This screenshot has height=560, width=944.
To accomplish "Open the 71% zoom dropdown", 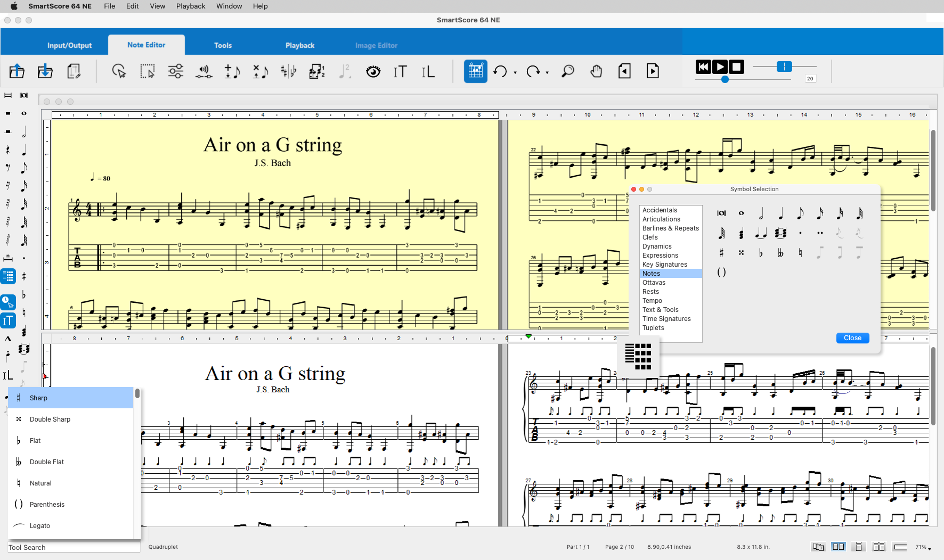I will [x=923, y=547].
